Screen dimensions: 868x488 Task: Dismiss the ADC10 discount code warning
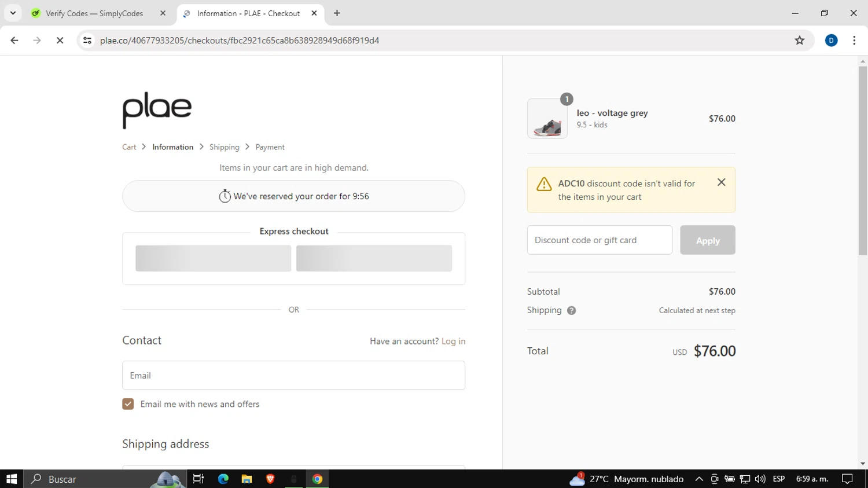click(721, 182)
